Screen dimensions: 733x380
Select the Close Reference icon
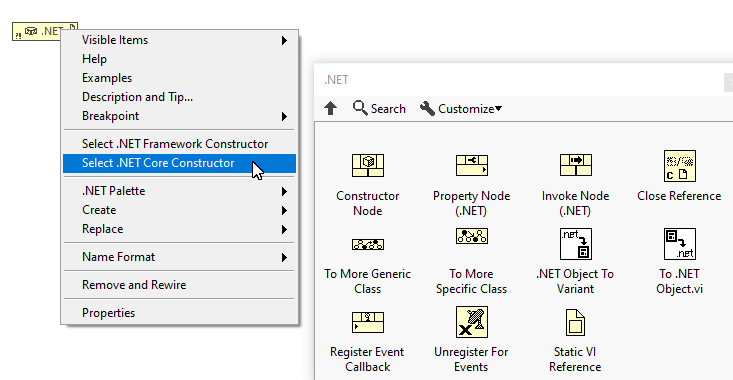[680, 165]
